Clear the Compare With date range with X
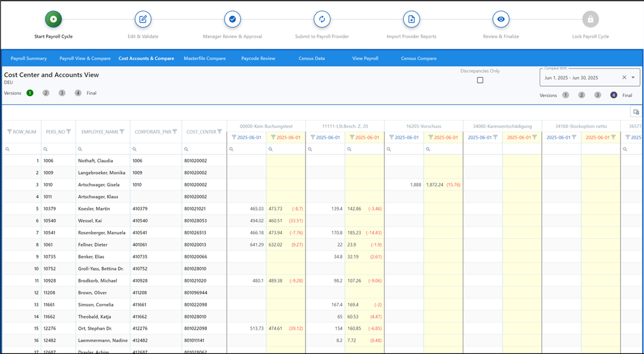644x354 pixels. (x=625, y=77)
